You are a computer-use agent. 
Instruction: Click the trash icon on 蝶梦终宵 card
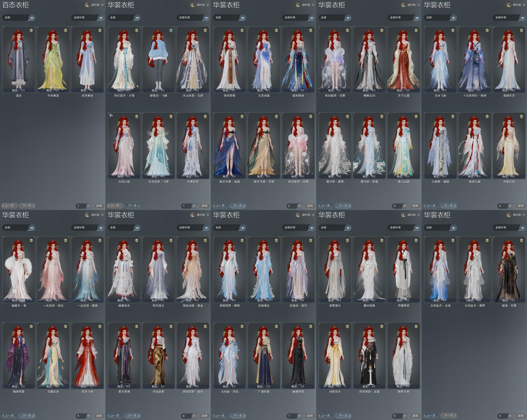click(x=31, y=326)
